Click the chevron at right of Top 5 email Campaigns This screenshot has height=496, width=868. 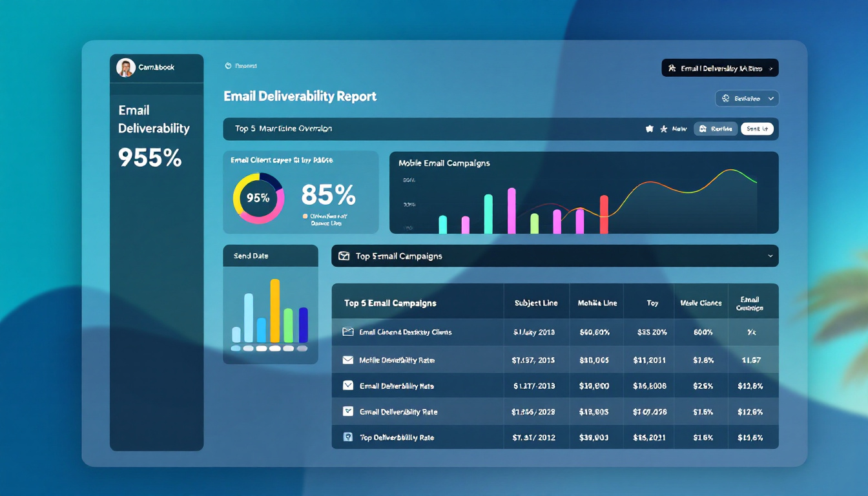[770, 256]
